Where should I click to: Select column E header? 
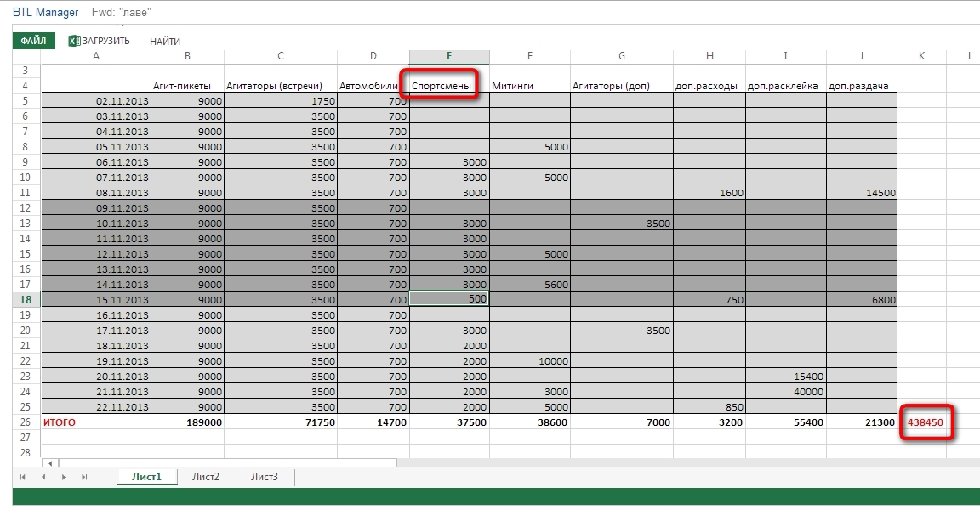[449, 56]
